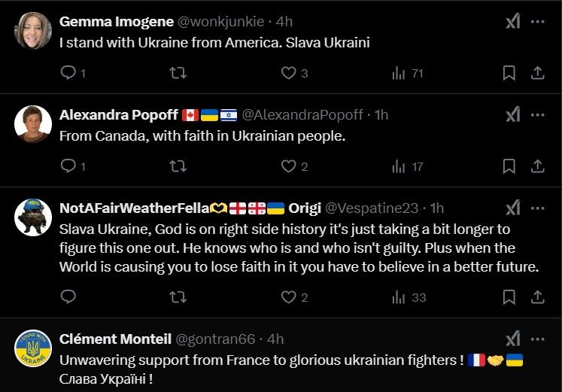Repost NotAFairWeatherFella's tweet

(177, 297)
